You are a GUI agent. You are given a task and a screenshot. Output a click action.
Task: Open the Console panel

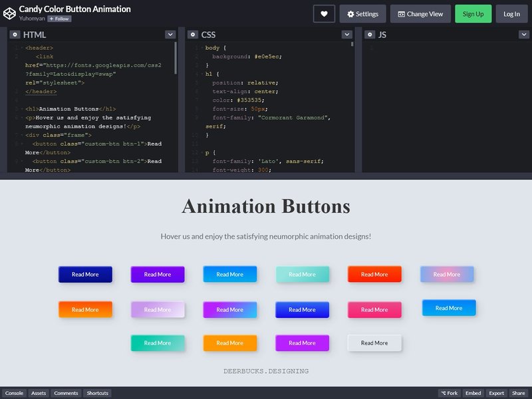(x=14, y=393)
